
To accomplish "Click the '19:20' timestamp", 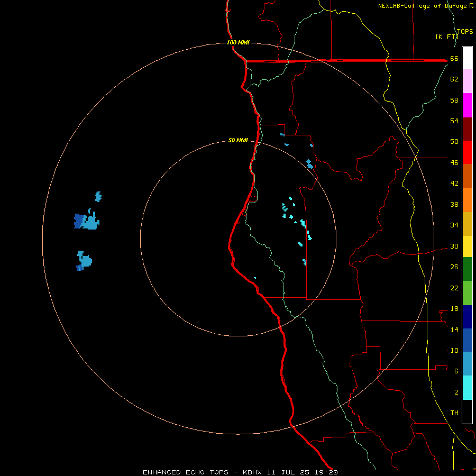I will pos(326,472).
